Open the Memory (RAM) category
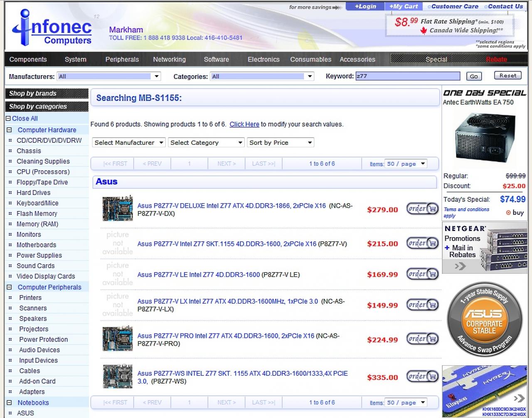 37,224
